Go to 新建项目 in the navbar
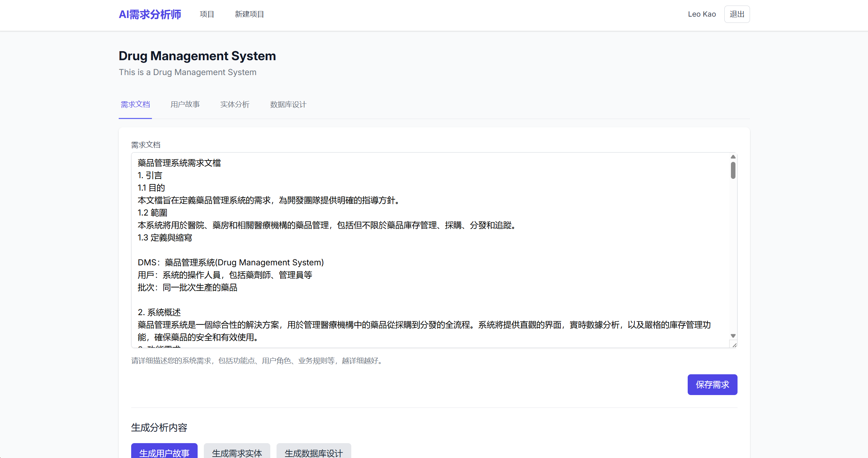 point(249,14)
